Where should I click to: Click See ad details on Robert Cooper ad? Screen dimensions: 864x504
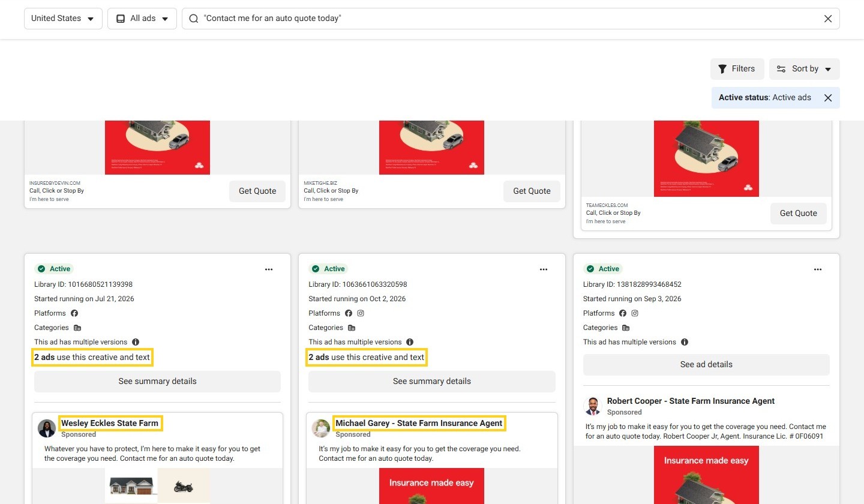pos(706,364)
